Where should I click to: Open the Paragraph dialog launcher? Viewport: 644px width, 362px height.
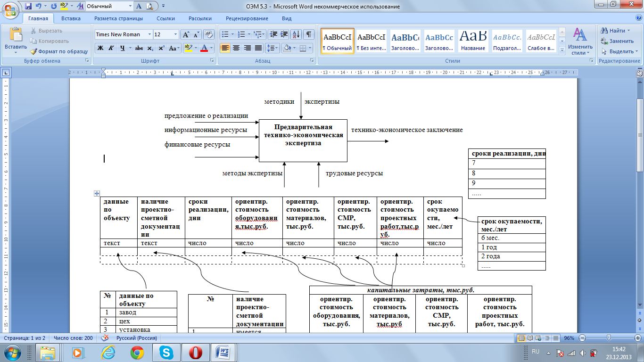click(313, 61)
